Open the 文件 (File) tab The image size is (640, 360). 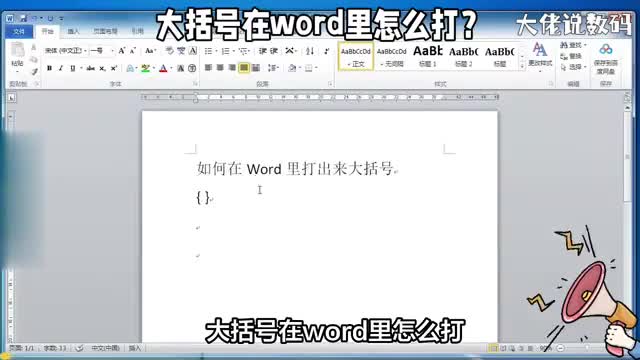click(x=19, y=31)
